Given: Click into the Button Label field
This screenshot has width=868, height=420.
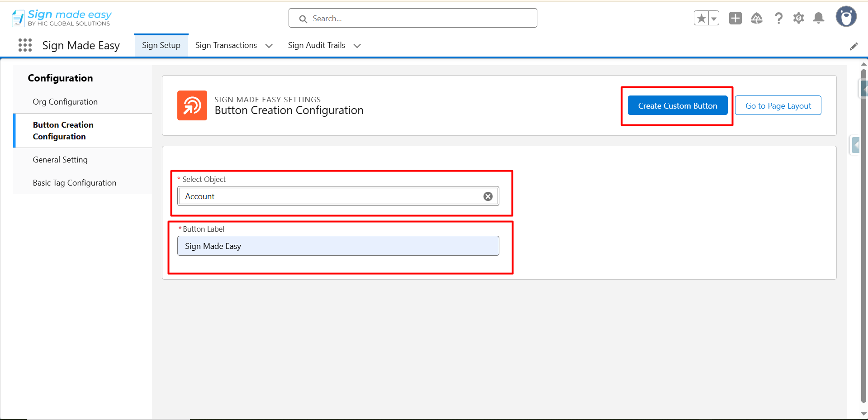Looking at the screenshot, I should click(338, 246).
